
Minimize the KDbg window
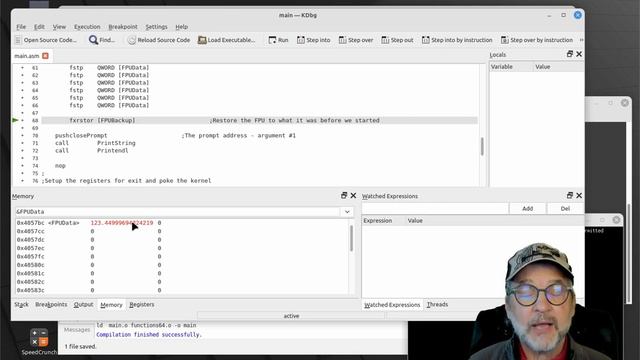[549, 15]
